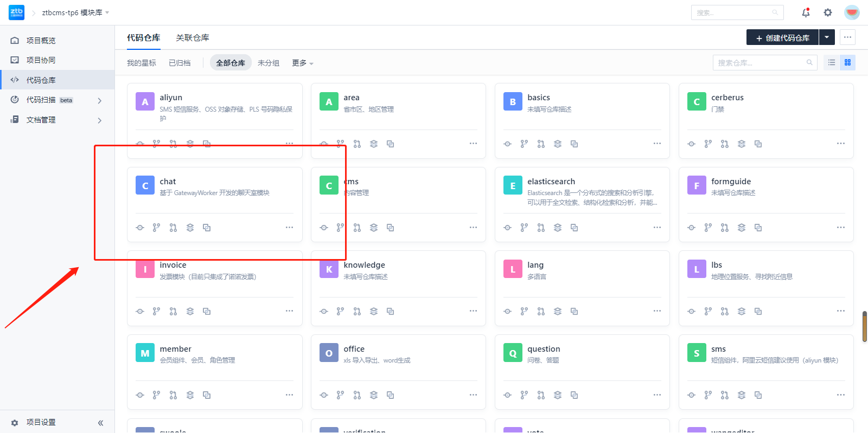View branches icon on formguide card
This screenshot has width=868, height=433.
(x=708, y=228)
